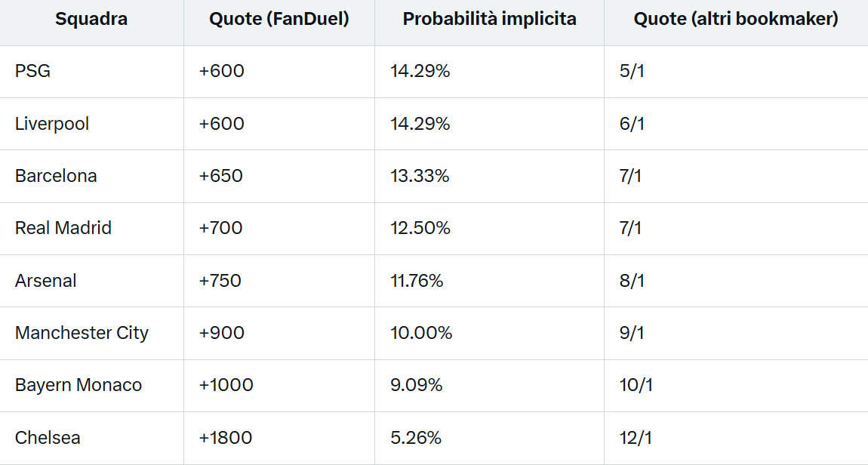The height and width of the screenshot is (465, 868).
Task: Select the PSG team cell
Action: click(x=33, y=72)
